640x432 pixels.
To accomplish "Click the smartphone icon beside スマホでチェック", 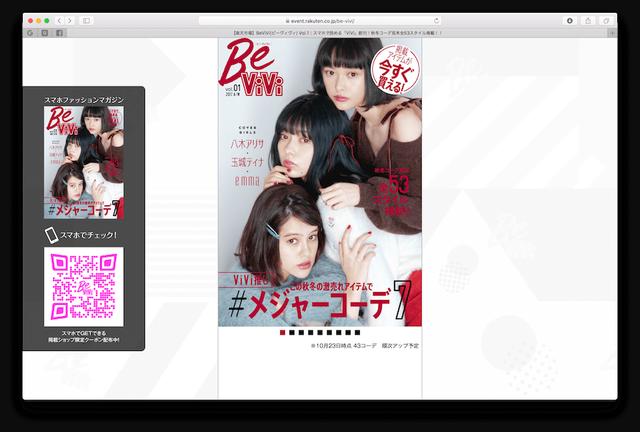I will 51,235.
